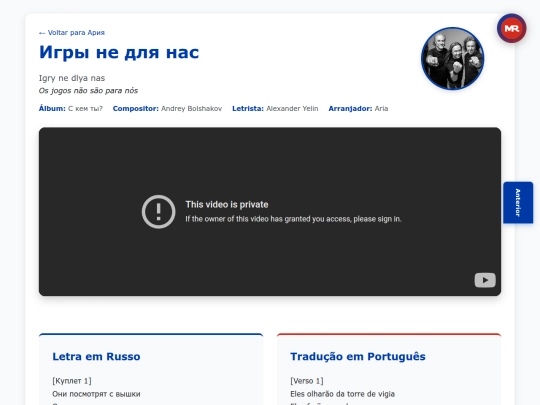This screenshot has height=405, width=540.
Task: Click the transliteration 'Igry ne dlya nas'
Action: tap(72, 78)
